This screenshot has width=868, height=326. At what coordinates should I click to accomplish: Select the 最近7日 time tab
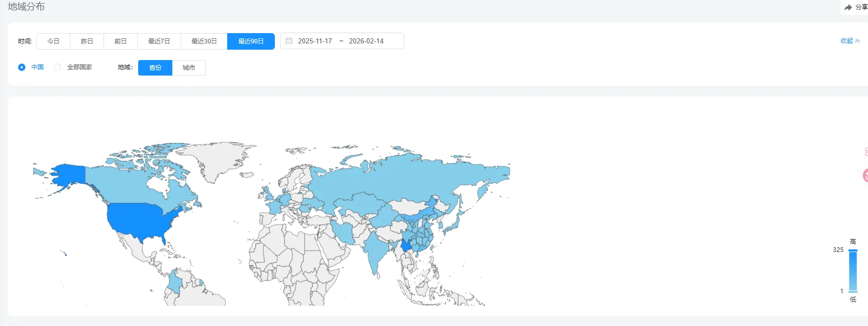159,41
